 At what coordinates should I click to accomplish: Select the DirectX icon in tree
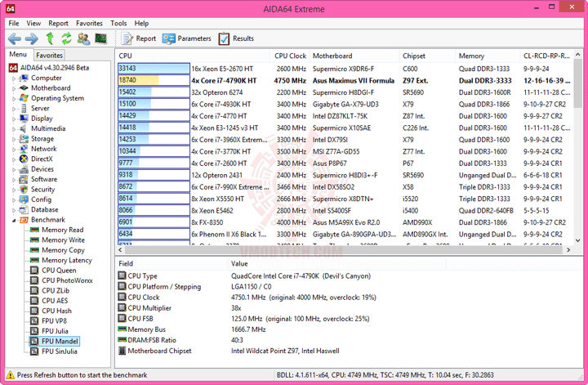pyautogui.click(x=24, y=159)
